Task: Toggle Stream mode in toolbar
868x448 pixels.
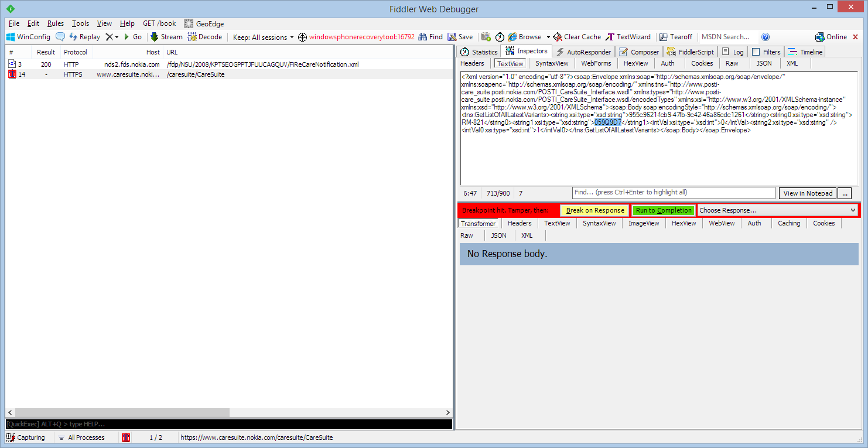Action: click(x=166, y=37)
